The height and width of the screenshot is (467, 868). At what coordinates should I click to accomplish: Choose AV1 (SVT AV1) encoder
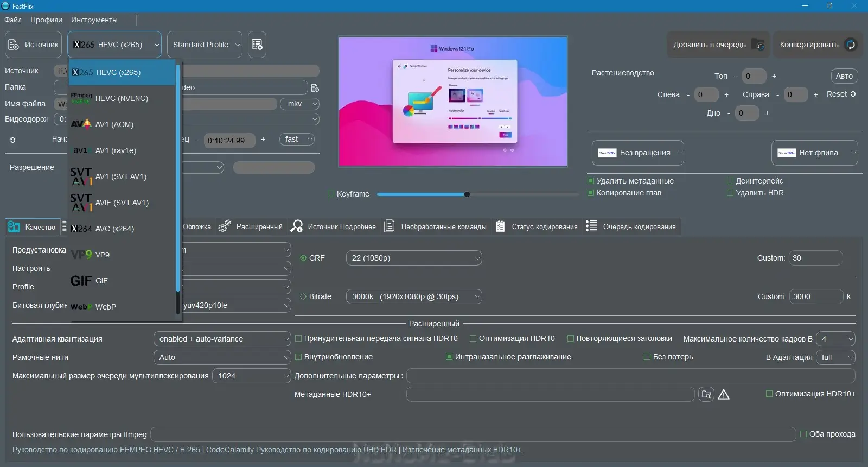click(122, 176)
